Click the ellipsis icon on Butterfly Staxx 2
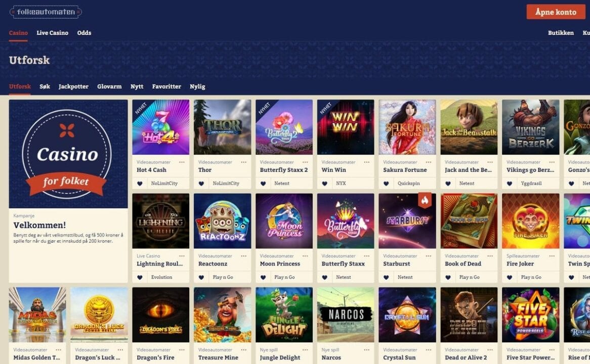 pyautogui.click(x=305, y=162)
